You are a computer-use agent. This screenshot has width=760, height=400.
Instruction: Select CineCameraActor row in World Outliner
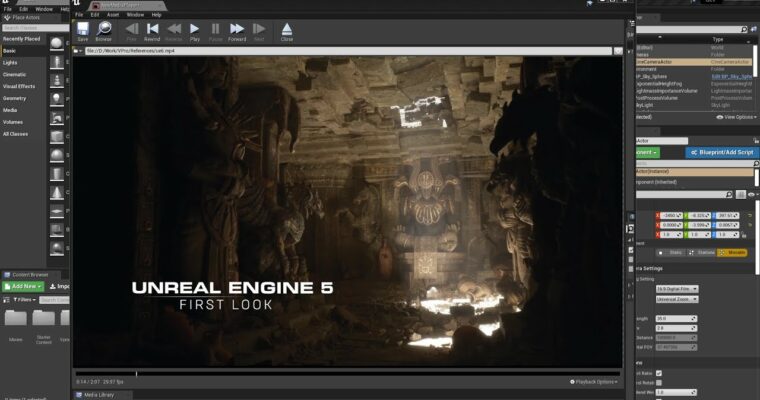[693, 62]
